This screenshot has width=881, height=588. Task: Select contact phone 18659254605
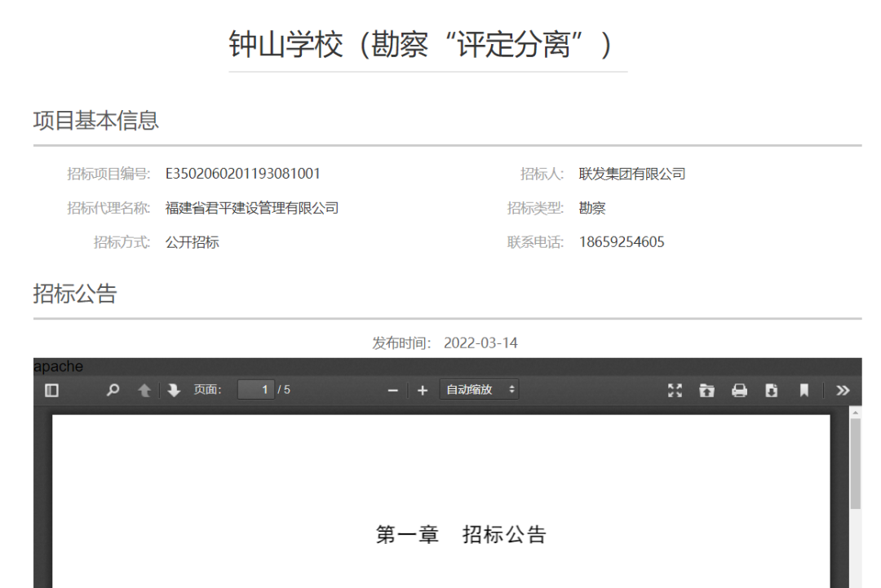[622, 242]
